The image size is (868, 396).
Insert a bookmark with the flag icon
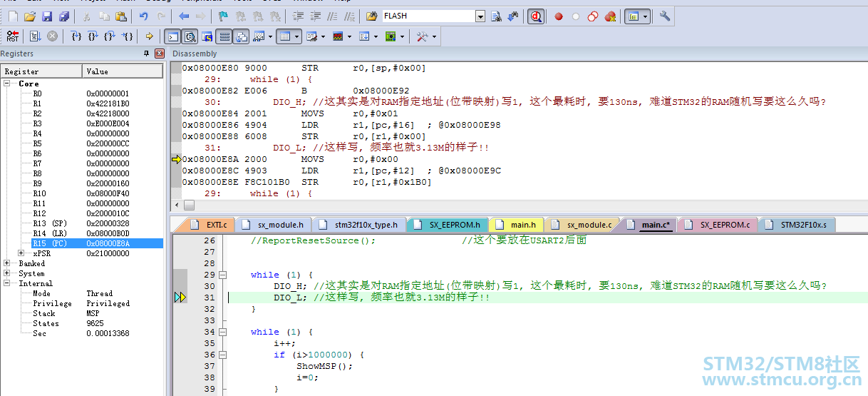pyautogui.click(x=223, y=16)
